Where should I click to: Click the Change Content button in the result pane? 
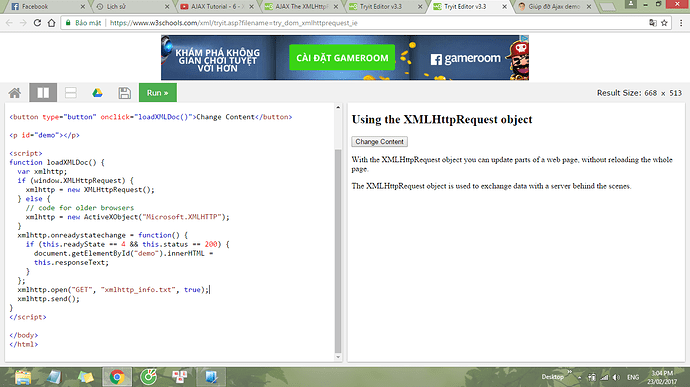379,142
